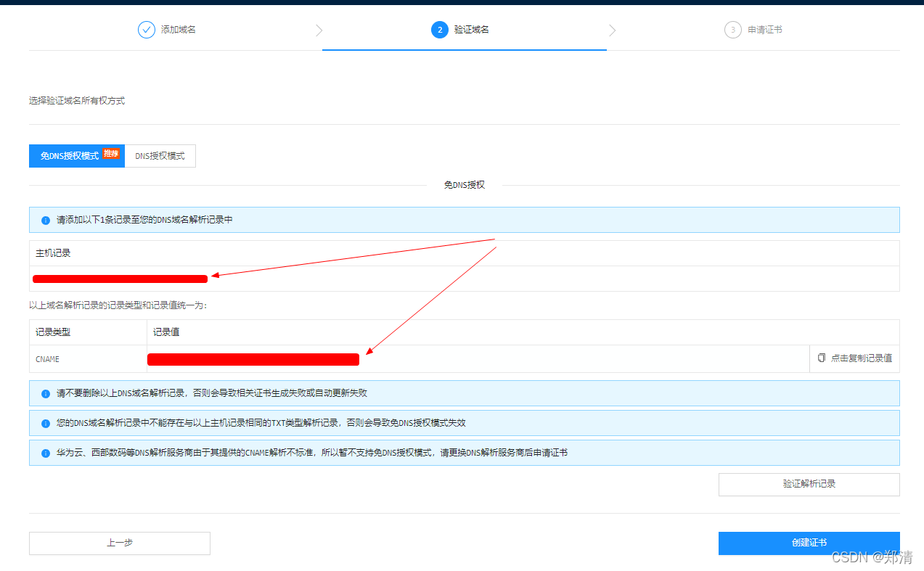Click info icon before 您的DNS域名解析记录中 notice
The image size is (924, 571).
coord(46,423)
